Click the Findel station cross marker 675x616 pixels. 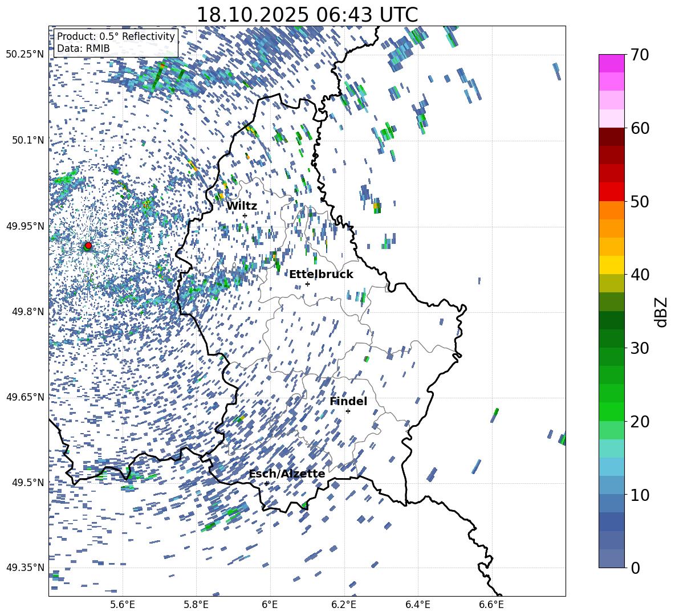click(x=348, y=411)
